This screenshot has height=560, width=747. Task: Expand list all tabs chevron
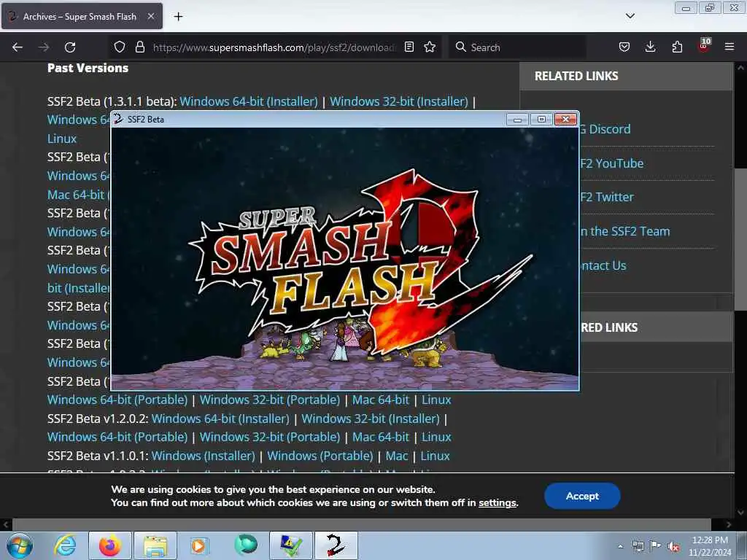coord(630,16)
